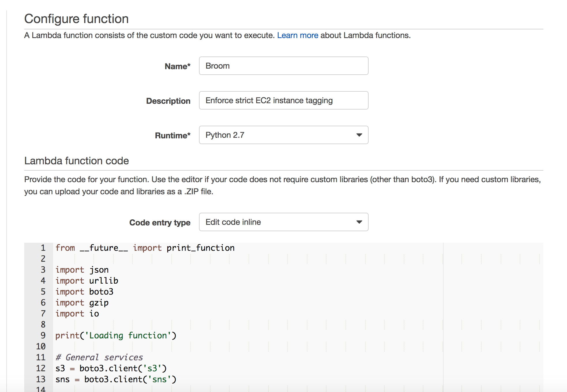The width and height of the screenshot is (567, 392).
Task: Click line number 8 gutter in editor
Action: click(x=42, y=324)
